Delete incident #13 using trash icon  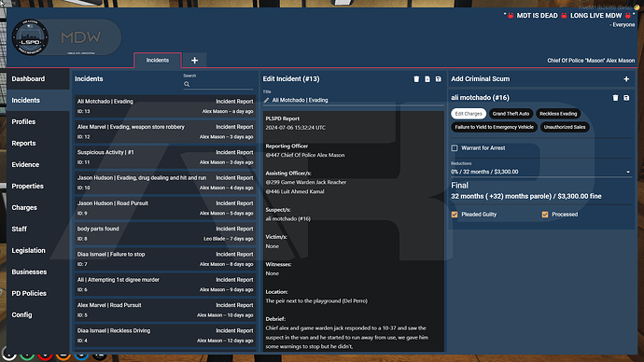[x=416, y=78]
